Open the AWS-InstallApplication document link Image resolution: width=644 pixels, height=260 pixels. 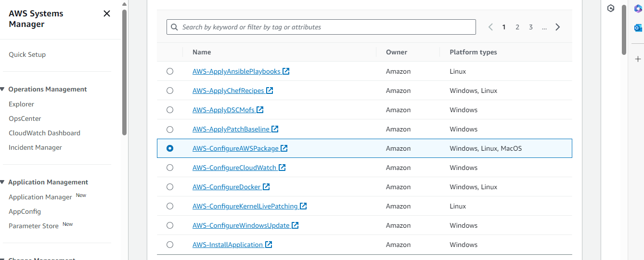[x=228, y=245]
